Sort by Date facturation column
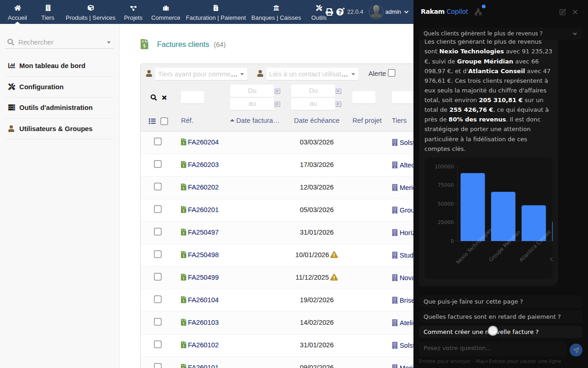The height and width of the screenshot is (368, 588). point(258,121)
